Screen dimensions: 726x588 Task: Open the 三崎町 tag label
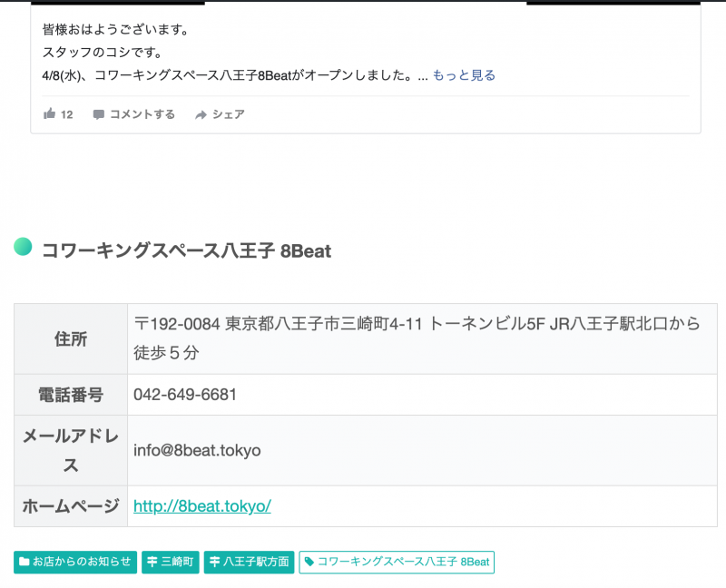[x=177, y=562]
